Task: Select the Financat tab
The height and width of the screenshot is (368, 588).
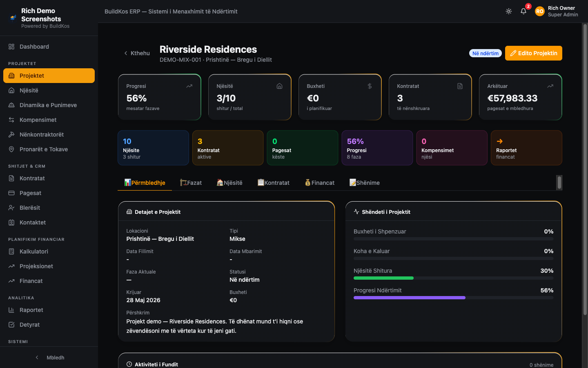Action: click(320, 183)
